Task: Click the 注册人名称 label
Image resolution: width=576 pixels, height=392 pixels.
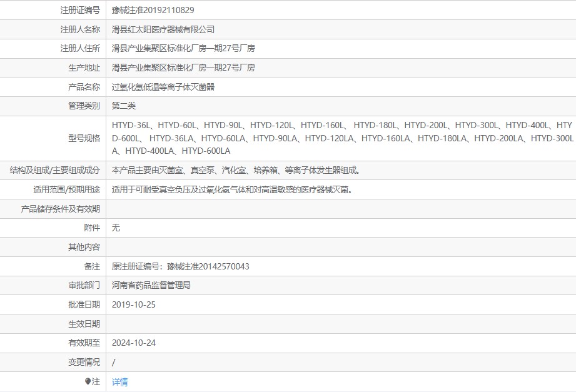Action: 80,29
